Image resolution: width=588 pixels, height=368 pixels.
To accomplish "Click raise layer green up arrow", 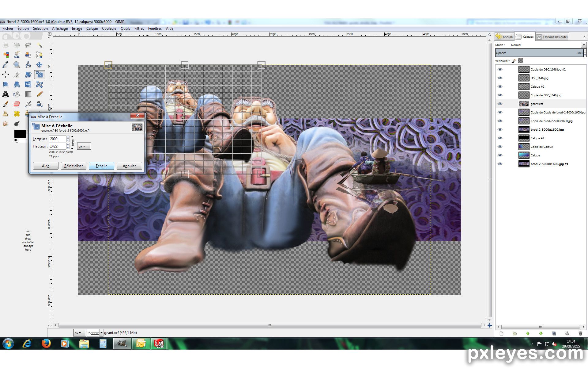I will (527, 333).
